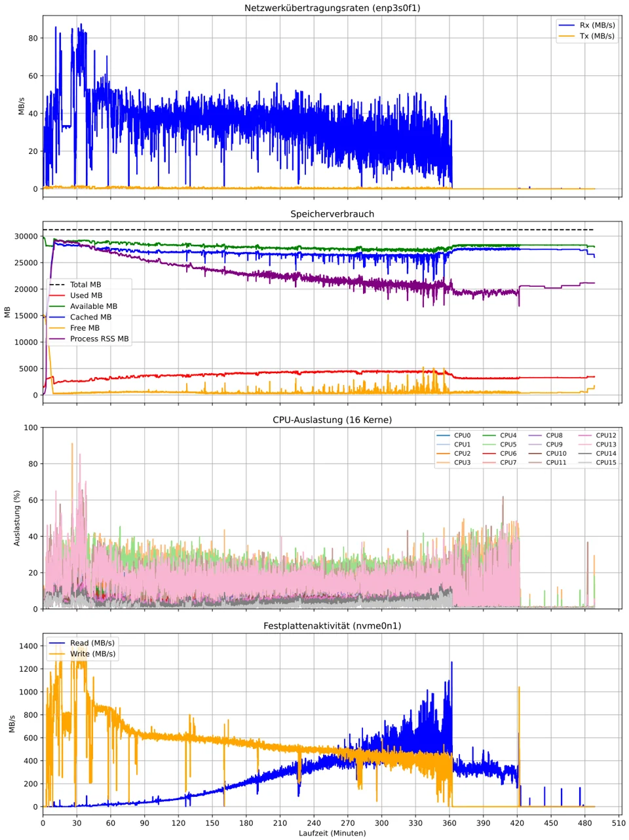Click the "1400" disk axis tick label

tap(29, 646)
